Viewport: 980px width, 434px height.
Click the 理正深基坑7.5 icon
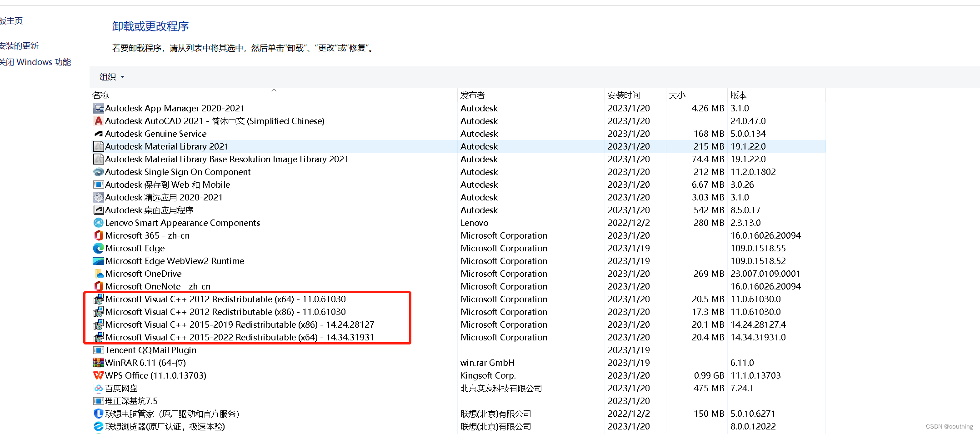click(x=98, y=401)
